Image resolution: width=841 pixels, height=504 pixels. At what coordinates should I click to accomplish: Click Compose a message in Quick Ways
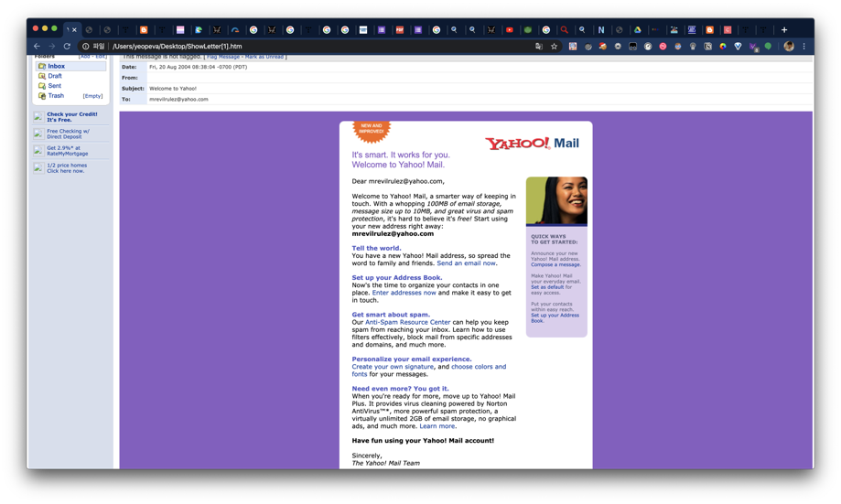[555, 265]
